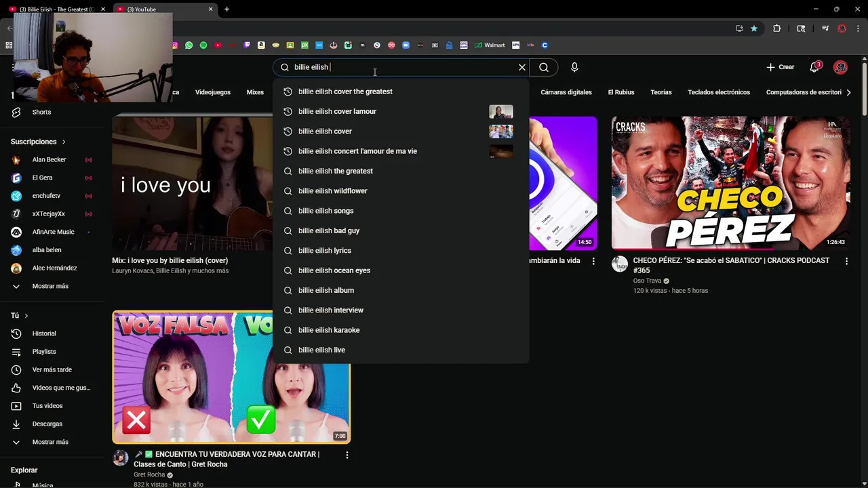Screen dimensions: 868x488
Task: Open Alan Becker channel subscription
Action: tap(49, 159)
